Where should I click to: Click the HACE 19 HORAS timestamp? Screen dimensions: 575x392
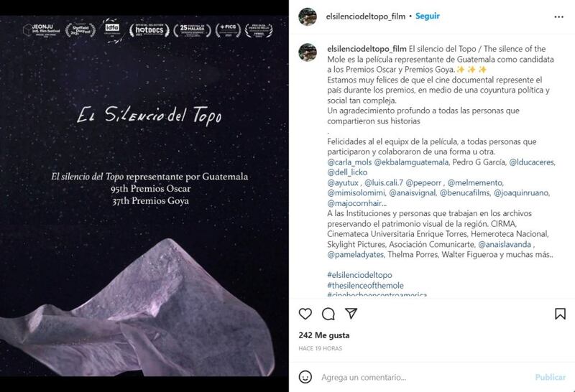point(320,348)
